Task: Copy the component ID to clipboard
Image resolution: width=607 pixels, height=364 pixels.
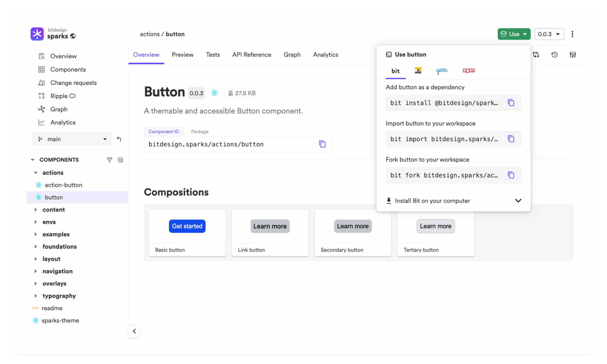Action: [x=322, y=144]
